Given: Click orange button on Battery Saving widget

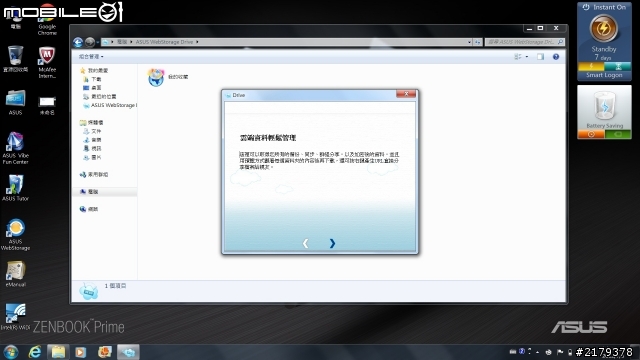Looking at the screenshot, I should tap(591, 134).
